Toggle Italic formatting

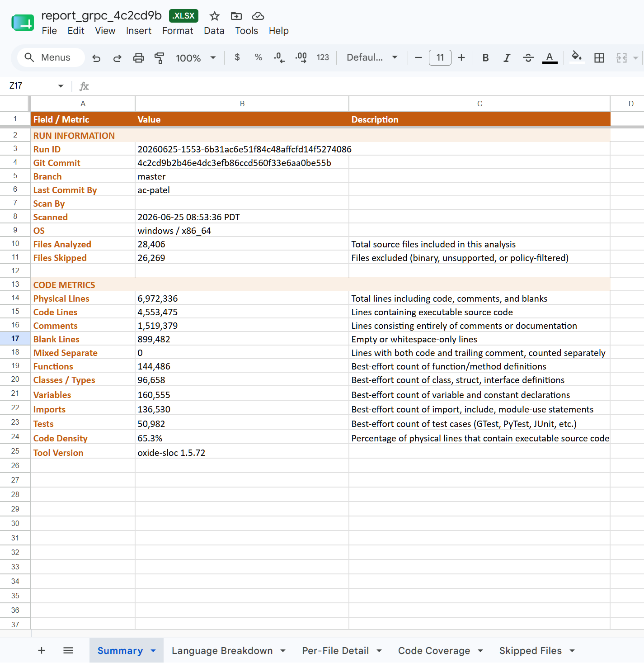[507, 57]
